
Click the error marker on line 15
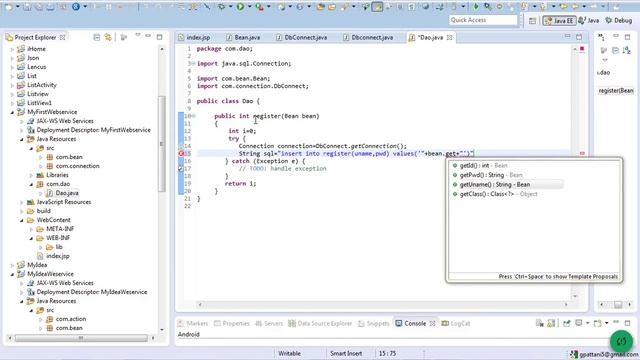(181, 153)
